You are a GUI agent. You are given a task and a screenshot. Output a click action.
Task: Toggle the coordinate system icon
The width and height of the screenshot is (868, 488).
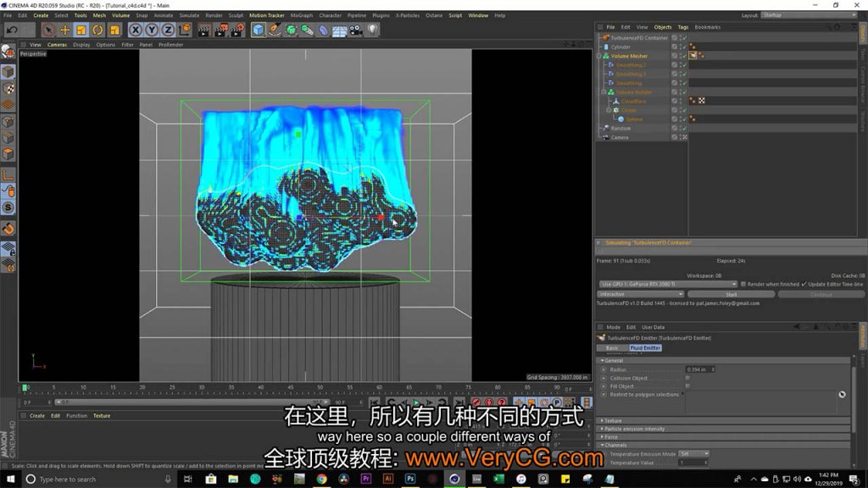(185, 30)
